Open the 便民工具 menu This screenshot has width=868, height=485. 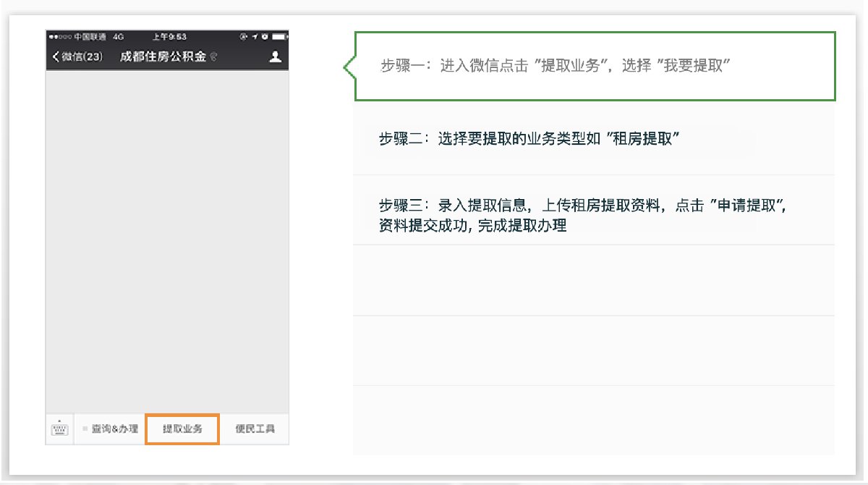click(255, 429)
